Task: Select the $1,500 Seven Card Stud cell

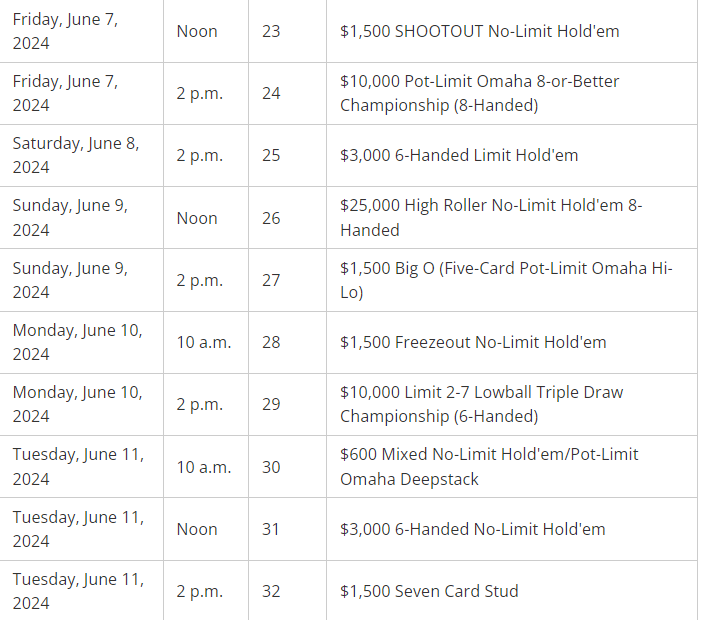Action: (429, 591)
